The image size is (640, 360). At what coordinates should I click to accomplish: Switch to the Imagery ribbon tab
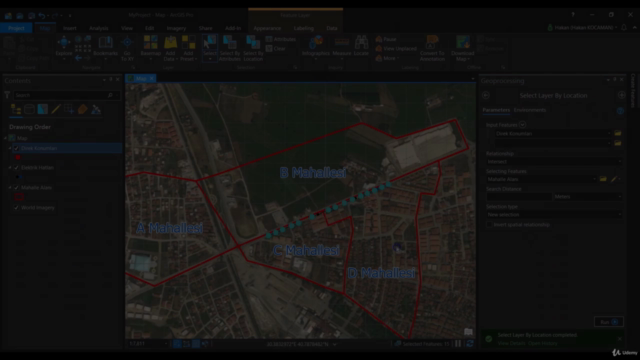[x=176, y=28]
